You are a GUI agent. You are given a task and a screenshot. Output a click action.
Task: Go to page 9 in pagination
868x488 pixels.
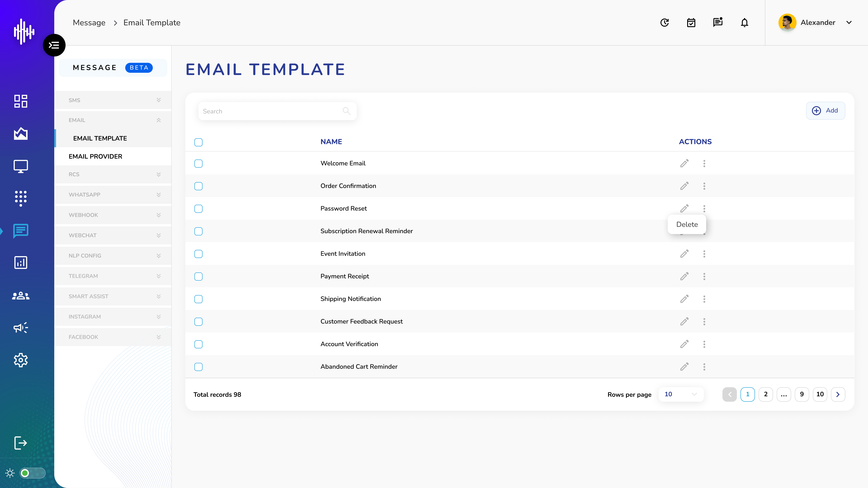click(802, 394)
